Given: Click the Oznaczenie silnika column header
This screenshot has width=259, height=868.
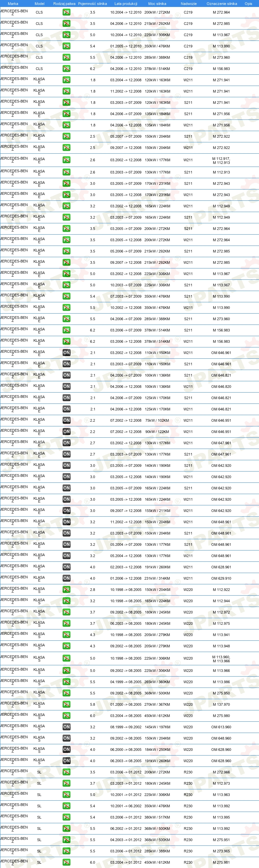Looking at the screenshot, I should [x=222, y=4].
